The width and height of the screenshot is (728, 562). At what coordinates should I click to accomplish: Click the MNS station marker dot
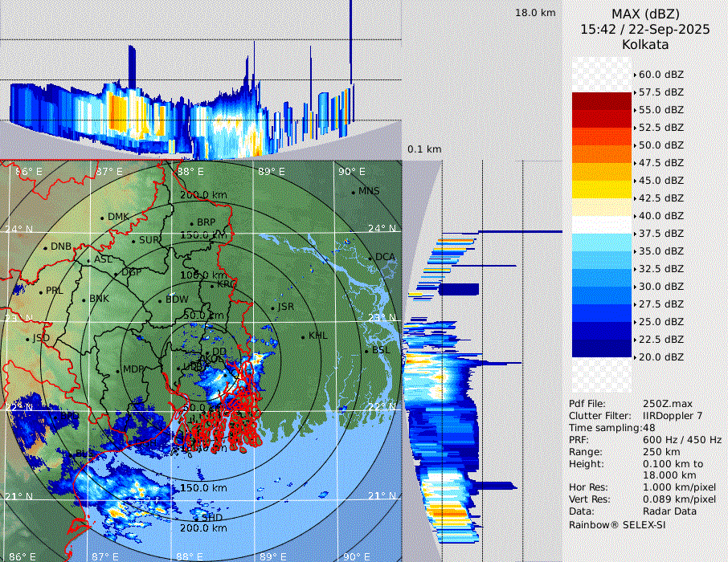[x=353, y=192]
